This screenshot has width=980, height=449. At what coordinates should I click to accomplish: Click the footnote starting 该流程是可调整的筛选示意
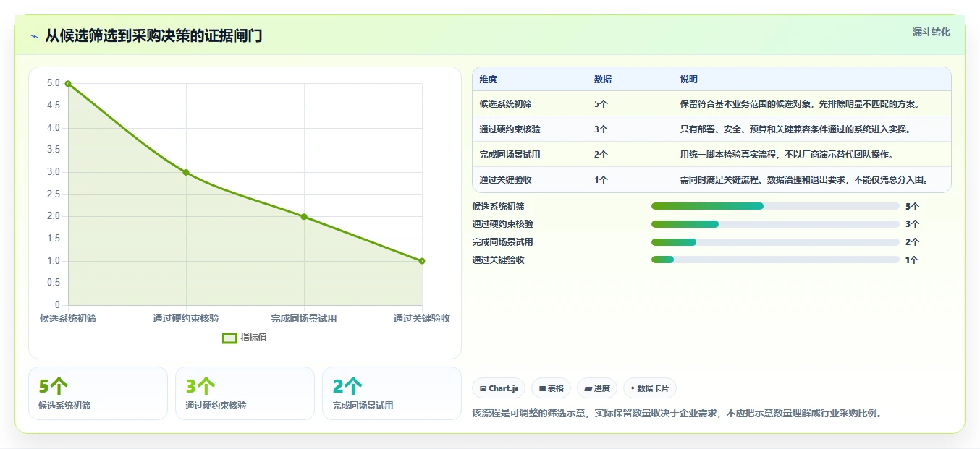coord(677,414)
